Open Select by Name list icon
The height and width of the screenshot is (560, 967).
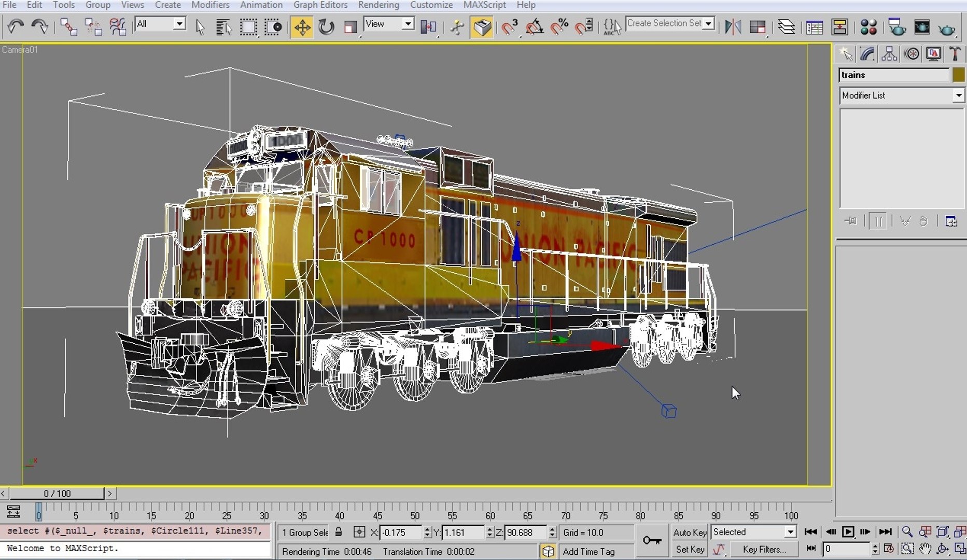[223, 26]
